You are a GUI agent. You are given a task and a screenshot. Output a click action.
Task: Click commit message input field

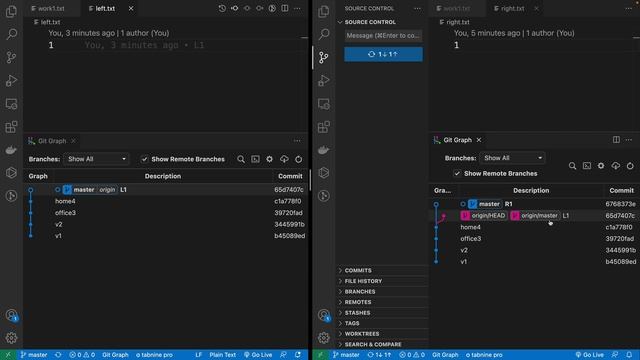(x=383, y=36)
